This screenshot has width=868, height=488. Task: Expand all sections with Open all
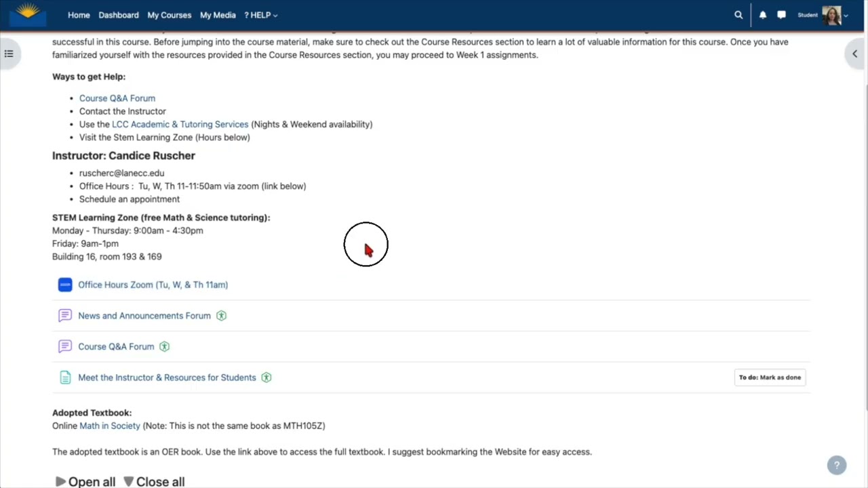coord(85,481)
